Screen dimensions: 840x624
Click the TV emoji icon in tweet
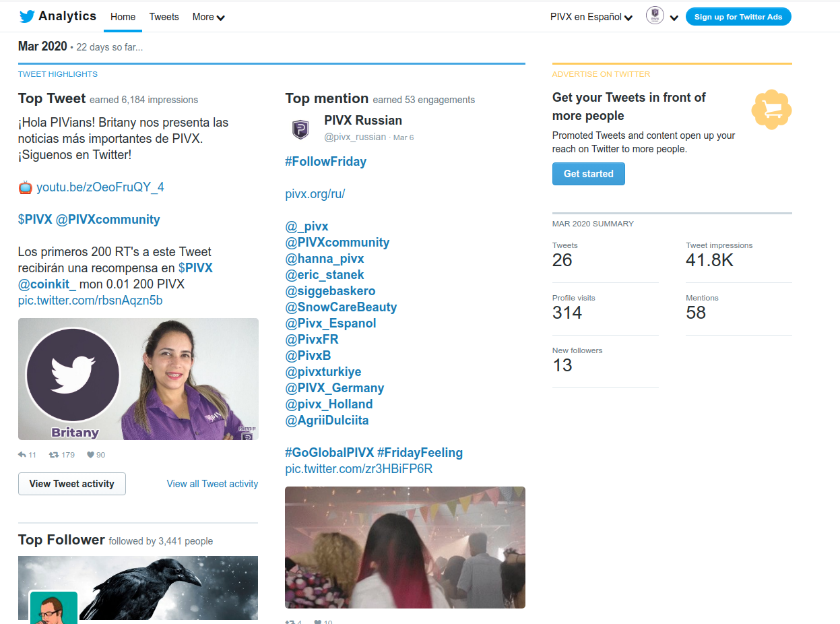pyautogui.click(x=26, y=187)
